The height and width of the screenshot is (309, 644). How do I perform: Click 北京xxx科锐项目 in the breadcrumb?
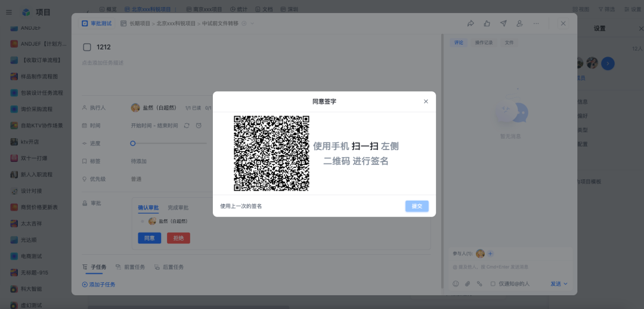(x=176, y=23)
